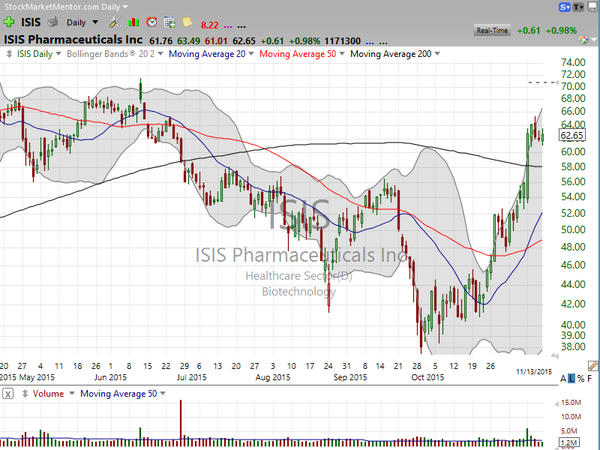Viewport: 600px width, 450px height.
Task: Switch to percent scale % toggle
Action: pyautogui.click(x=580, y=379)
